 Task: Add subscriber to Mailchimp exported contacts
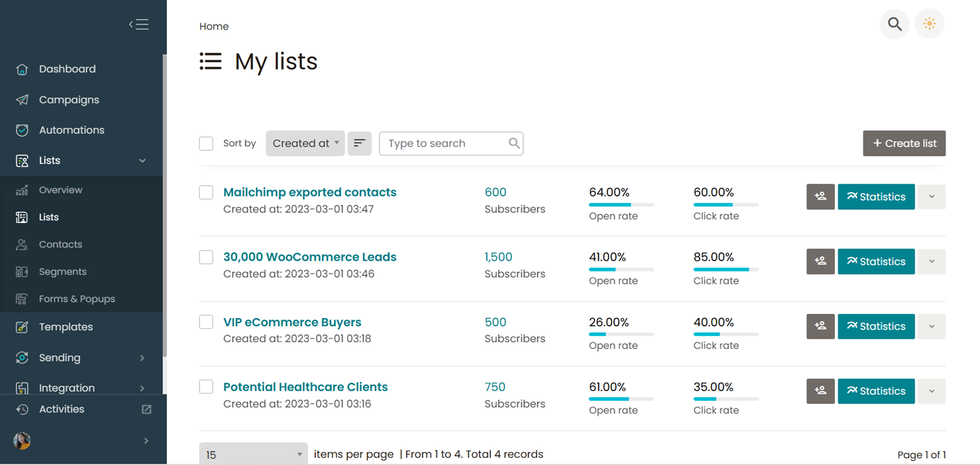[x=820, y=197]
